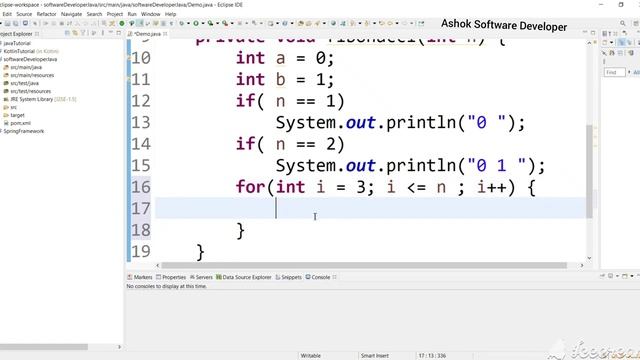The image size is (640, 360).
Task: Select the Properties tab
Action: 171,277
